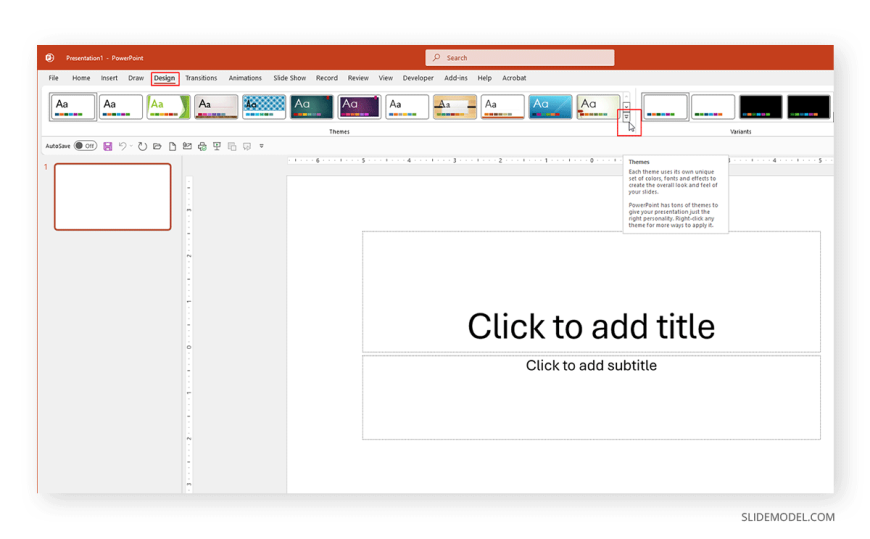Open the Draw tab
The image size is (870, 539).
(136, 78)
